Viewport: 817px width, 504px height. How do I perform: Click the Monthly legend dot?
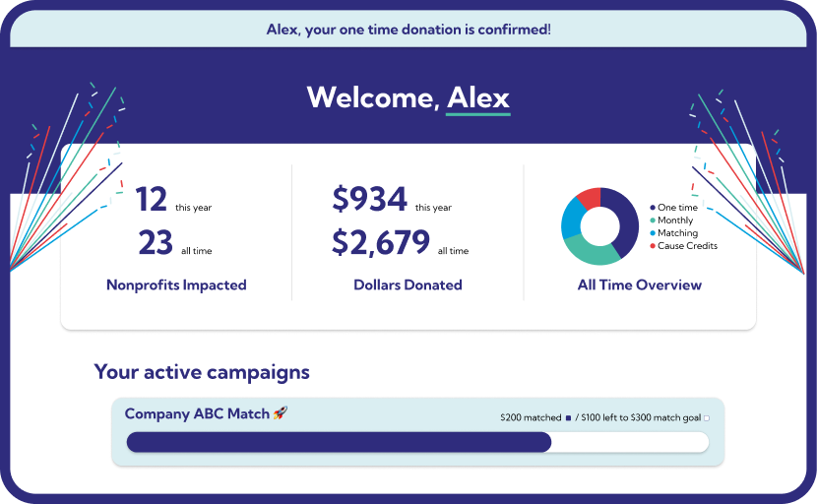pos(652,220)
